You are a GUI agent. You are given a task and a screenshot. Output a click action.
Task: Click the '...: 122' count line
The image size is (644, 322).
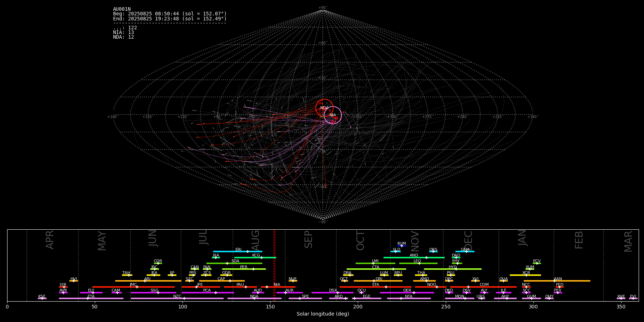tap(125, 28)
